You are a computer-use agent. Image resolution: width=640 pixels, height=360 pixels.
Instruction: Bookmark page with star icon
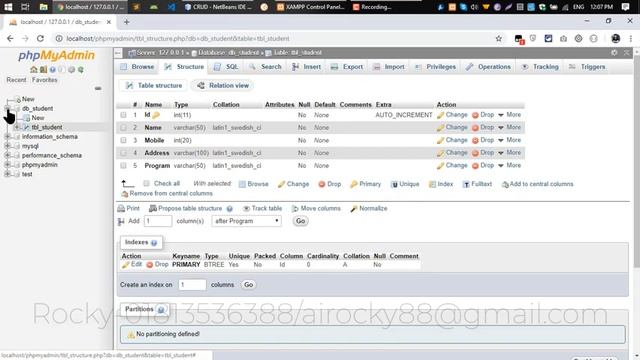499,38
